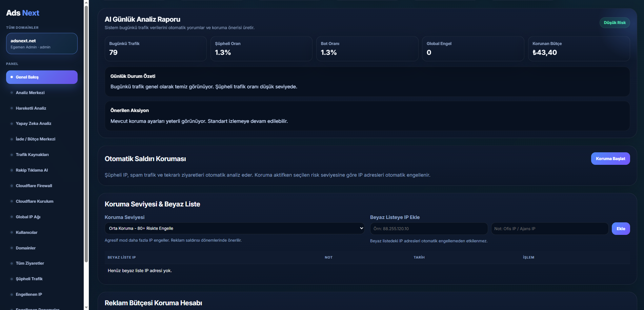644x310 pixels.
Task: Click the Günlük Durum Özeti heading
Action: [133, 76]
